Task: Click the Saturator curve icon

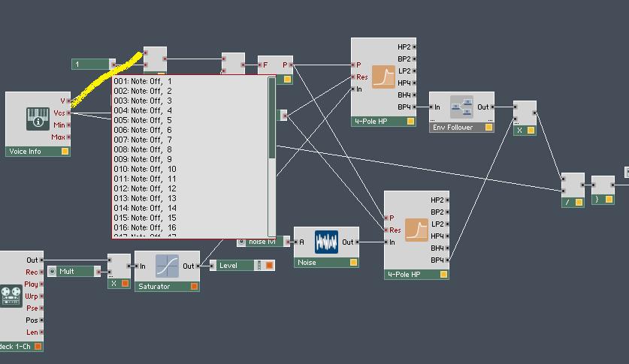Action: pyautogui.click(x=167, y=266)
